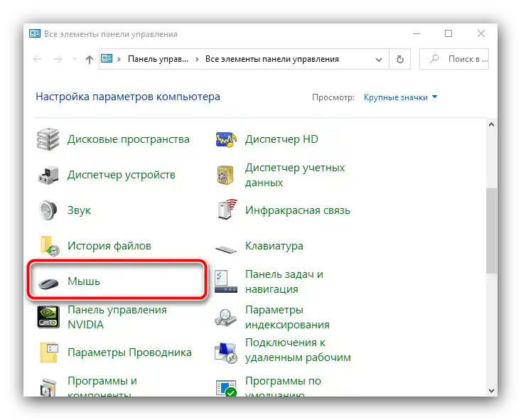Open the История файлов folder icon

click(49, 246)
